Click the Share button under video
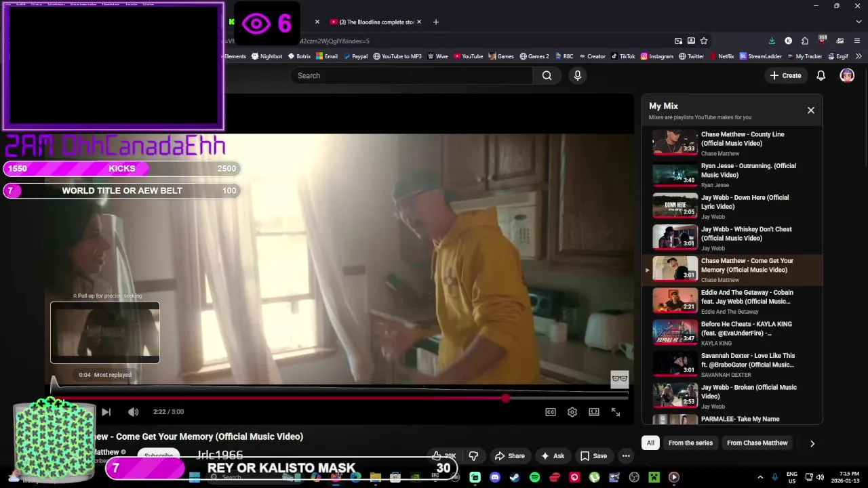 [510, 456]
